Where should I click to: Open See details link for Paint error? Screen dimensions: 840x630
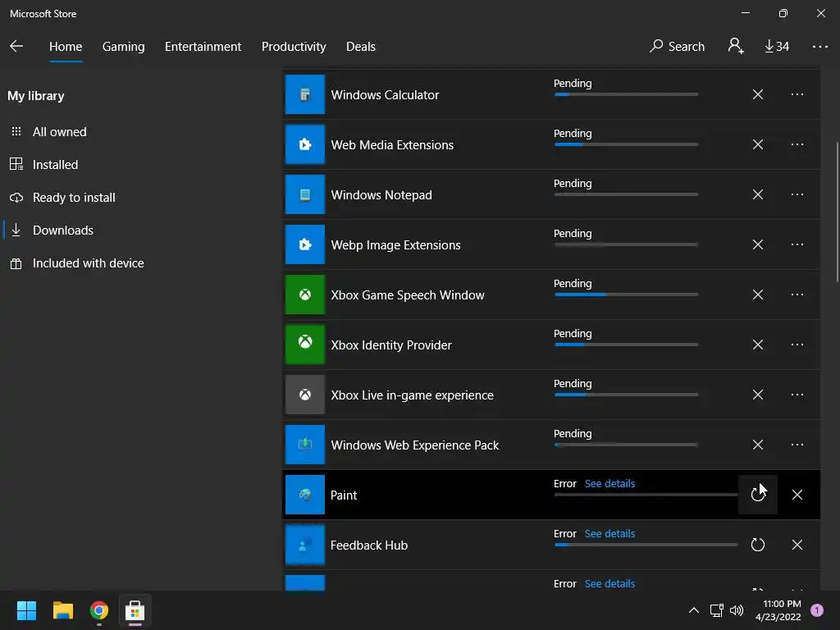(x=609, y=483)
